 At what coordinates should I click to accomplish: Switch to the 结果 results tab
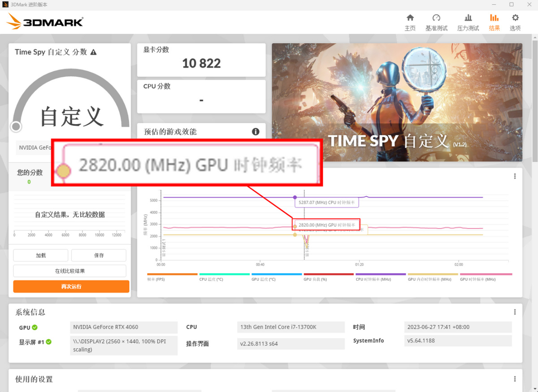494,23
